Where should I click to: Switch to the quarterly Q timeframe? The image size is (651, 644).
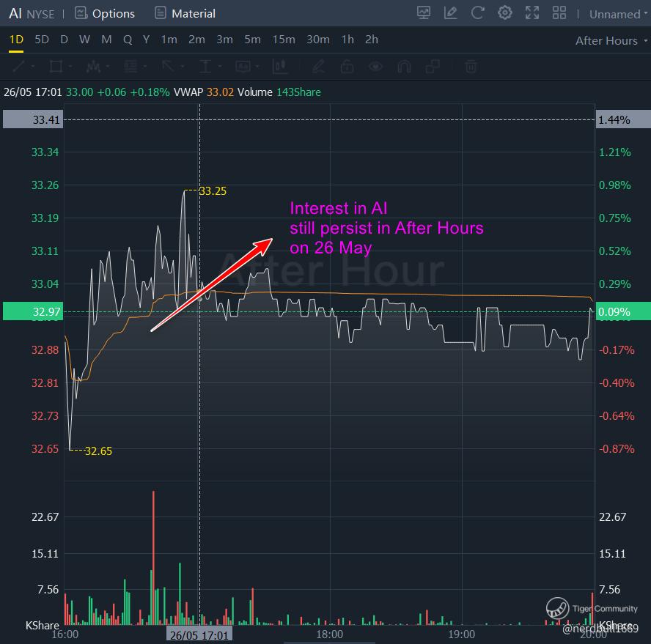click(128, 40)
